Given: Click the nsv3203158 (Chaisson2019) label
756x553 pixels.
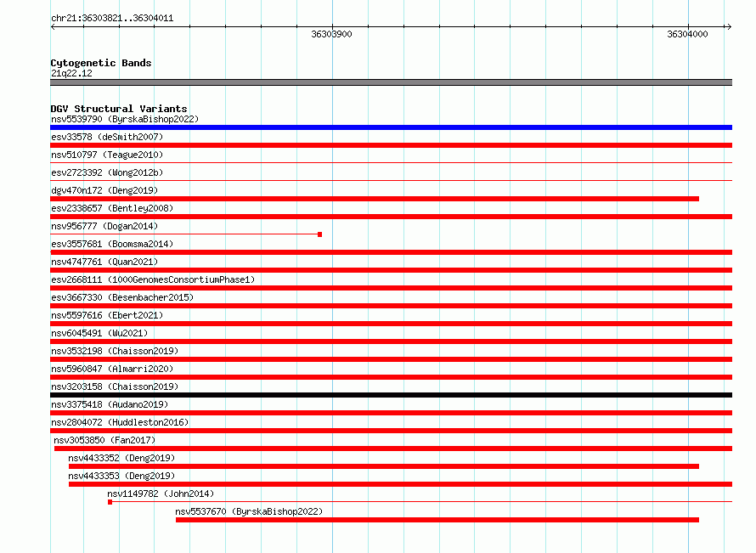Looking at the screenshot, I should [x=115, y=387].
